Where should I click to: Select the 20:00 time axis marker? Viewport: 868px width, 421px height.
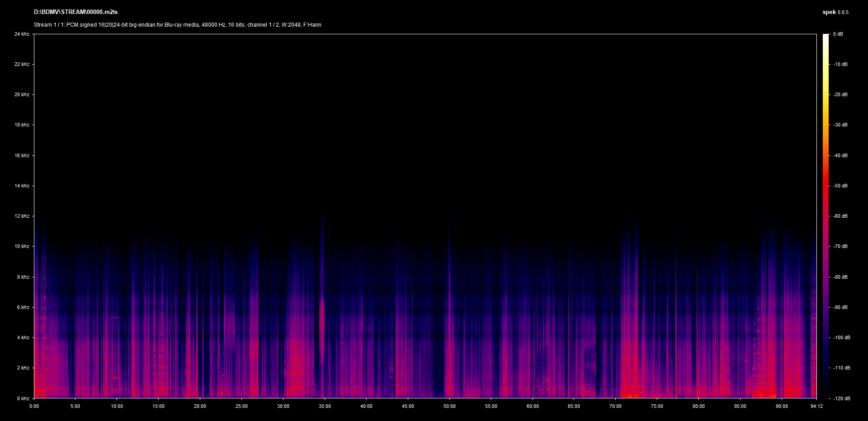coord(200,406)
